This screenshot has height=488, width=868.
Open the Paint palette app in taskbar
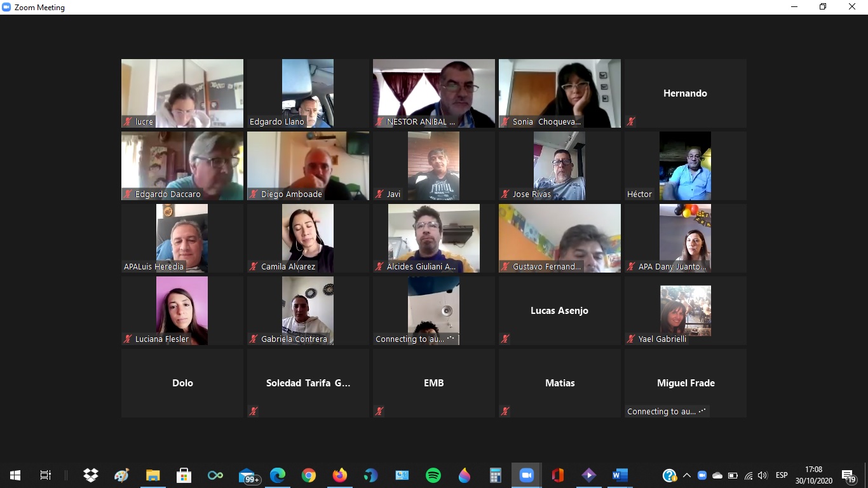point(121,475)
